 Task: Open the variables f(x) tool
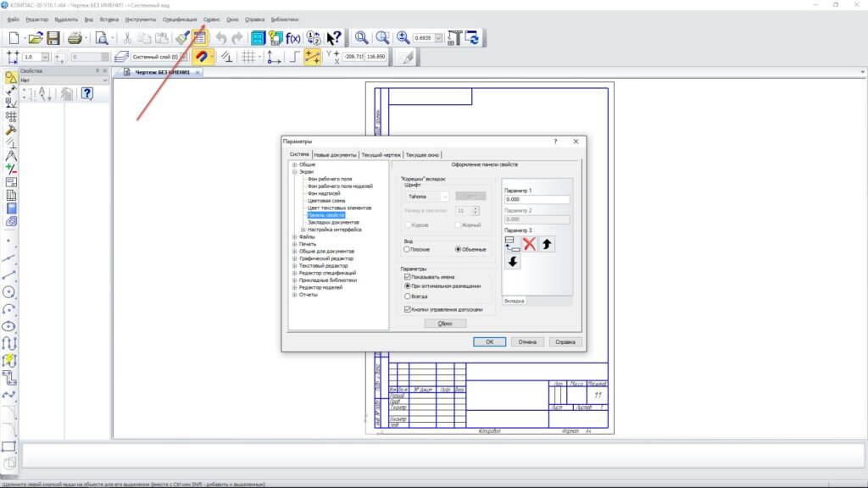pos(292,37)
